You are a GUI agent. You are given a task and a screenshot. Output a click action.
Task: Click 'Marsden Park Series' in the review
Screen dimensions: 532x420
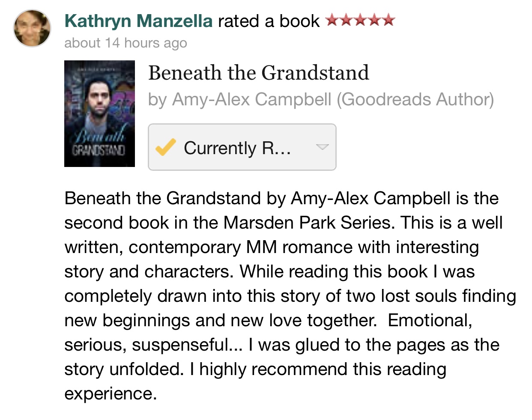pos(307,223)
